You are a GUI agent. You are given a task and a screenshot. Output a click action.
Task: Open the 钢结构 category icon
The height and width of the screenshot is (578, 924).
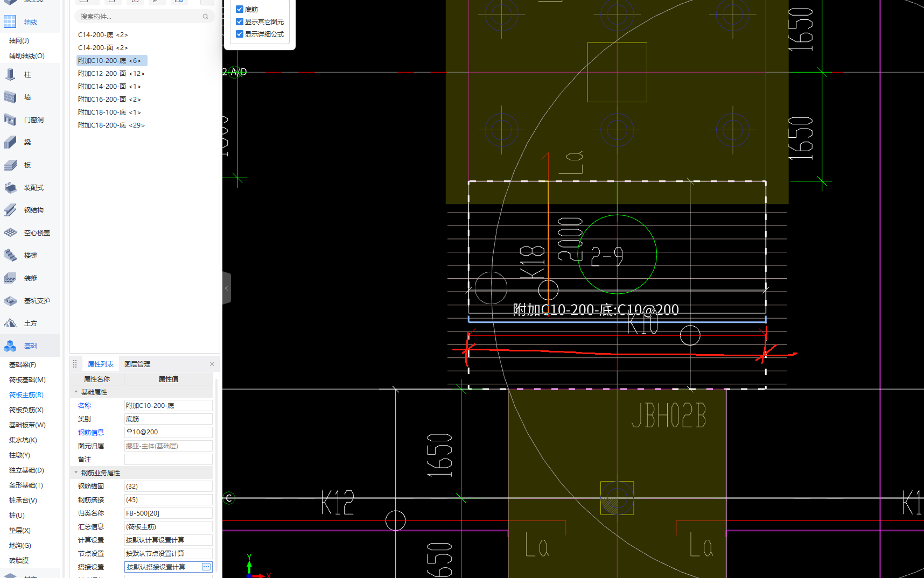tap(10, 210)
